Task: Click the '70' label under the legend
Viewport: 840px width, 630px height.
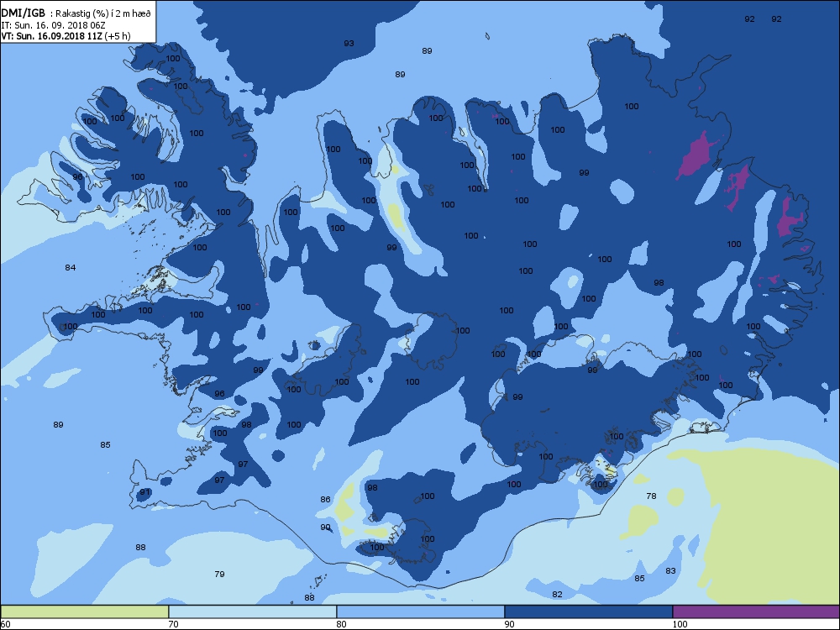Action: pos(174,624)
